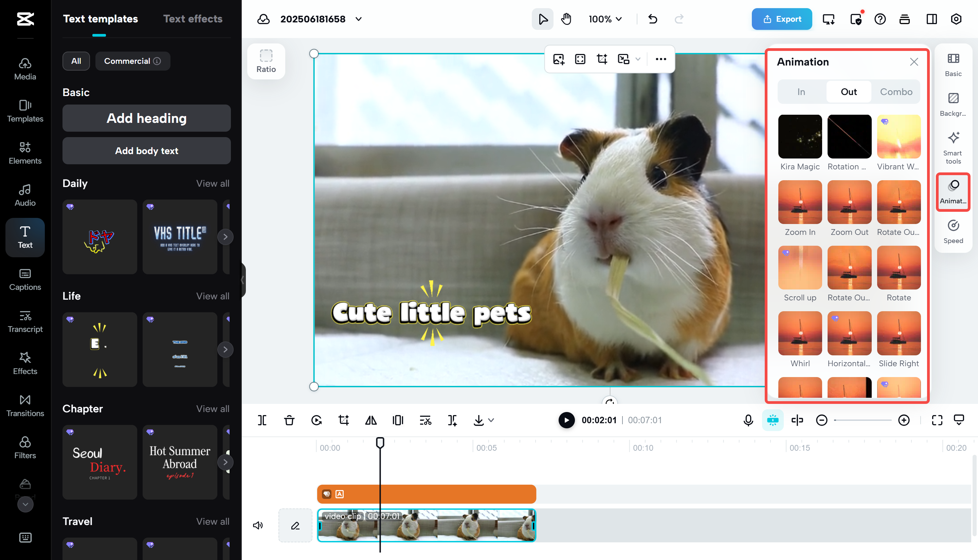Switch to the Text effects tab
Viewport: 978px width, 560px height.
coord(193,18)
